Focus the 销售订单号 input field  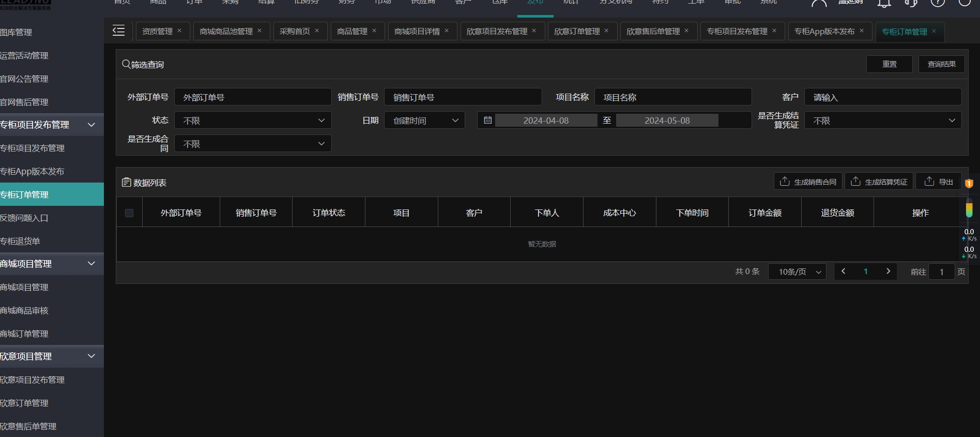click(x=463, y=97)
